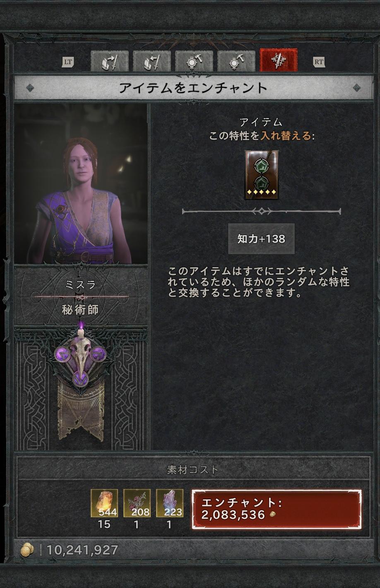Click the LT shoulder button icon
This screenshot has width=380, height=588.
click(x=68, y=62)
